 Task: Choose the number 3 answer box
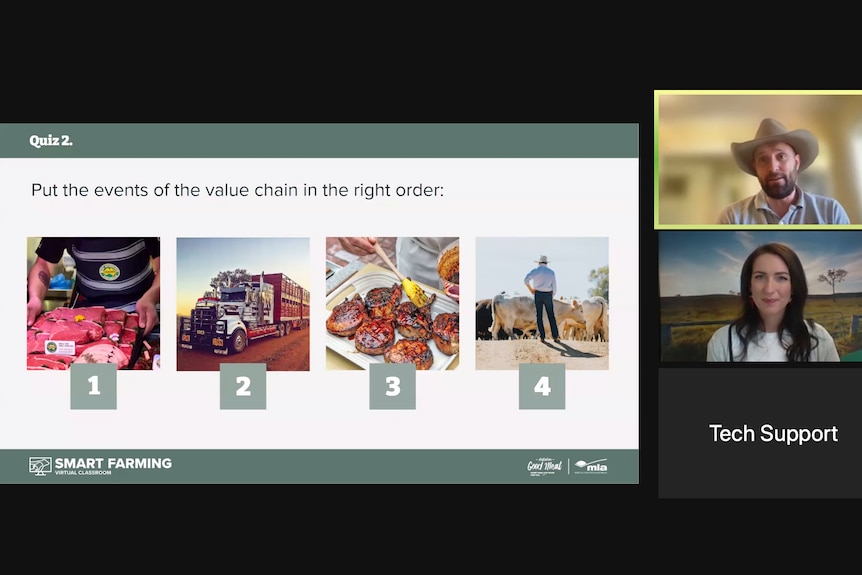pyautogui.click(x=393, y=386)
